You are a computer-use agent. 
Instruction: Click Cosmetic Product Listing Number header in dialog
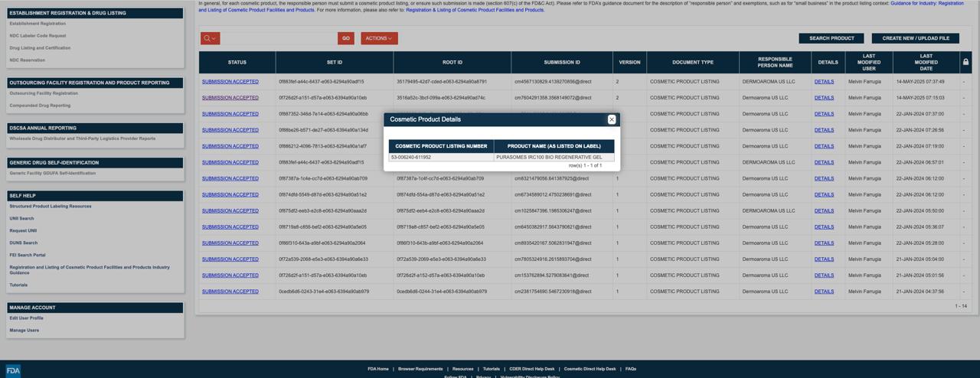(441, 146)
